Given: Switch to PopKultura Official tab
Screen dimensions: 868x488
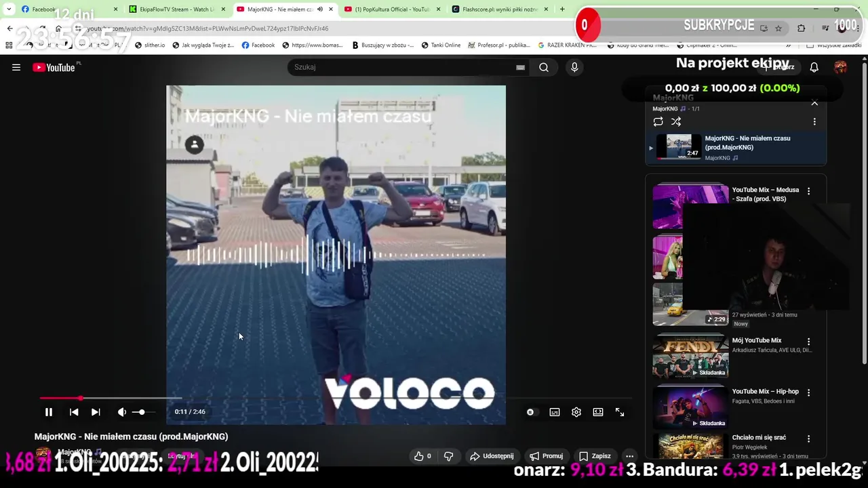Looking at the screenshot, I should coord(392,9).
